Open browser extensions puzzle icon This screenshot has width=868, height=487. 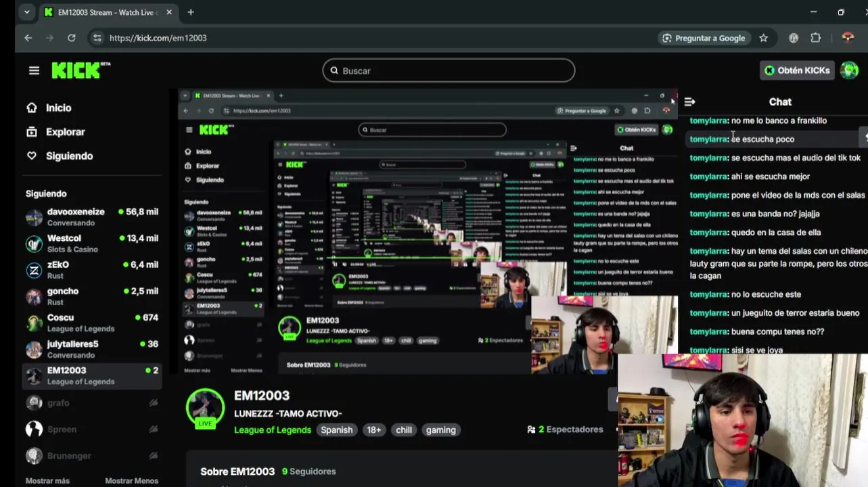(x=815, y=38)
